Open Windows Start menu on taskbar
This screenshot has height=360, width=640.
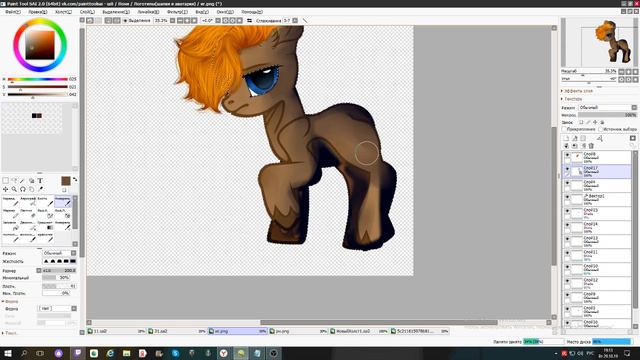pyautogui.click(x=7, y=353)
